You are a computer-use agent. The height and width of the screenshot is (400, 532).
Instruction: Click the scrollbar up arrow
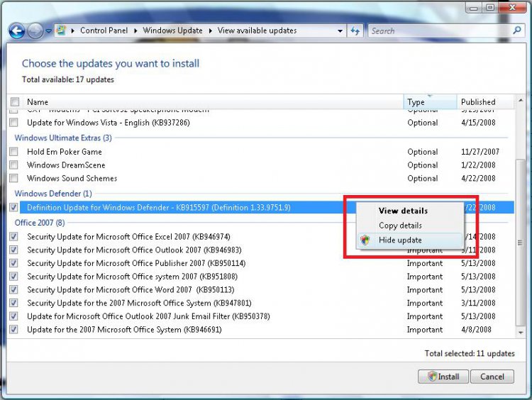point(521,100)
